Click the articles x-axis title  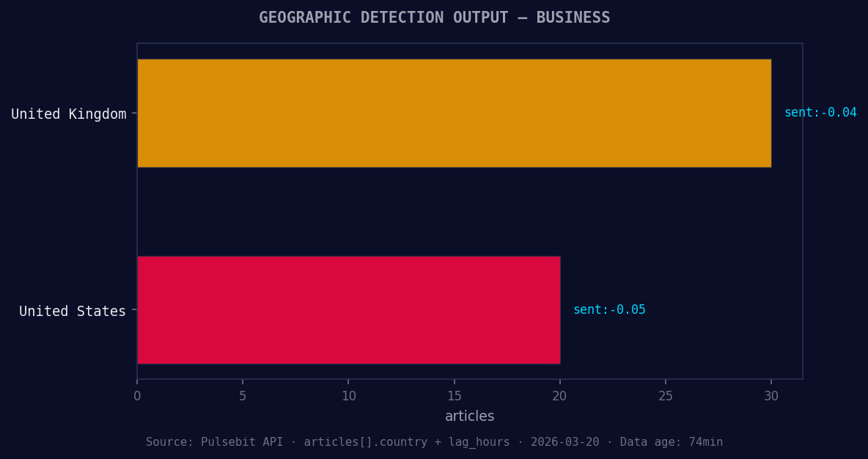tap(469, 416)
